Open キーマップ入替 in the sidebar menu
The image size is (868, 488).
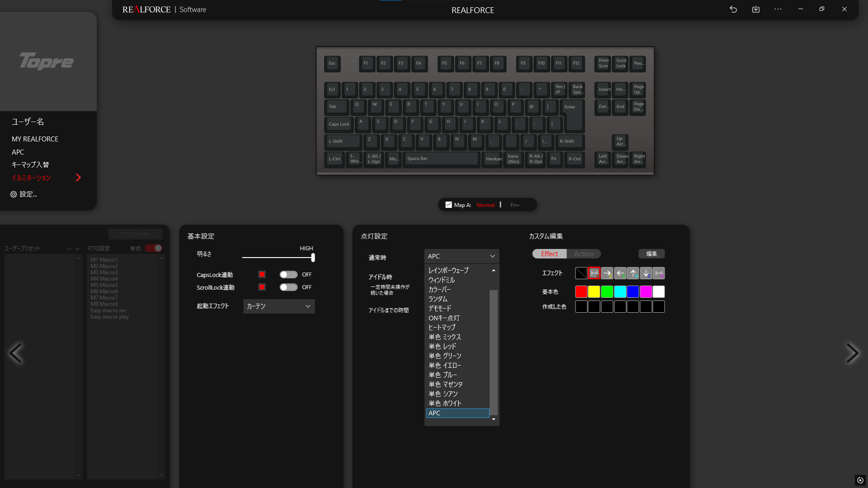[x=30, y=164]
